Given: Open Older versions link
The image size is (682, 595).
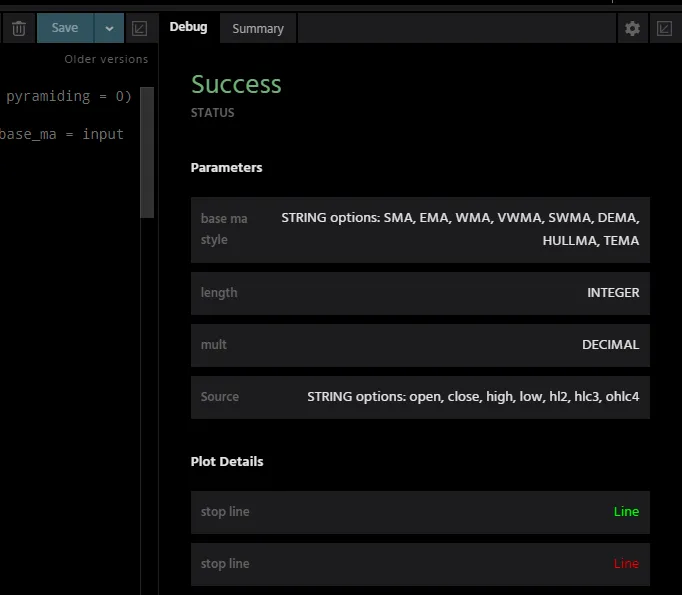Looking at the screenshot, I should point(106,59).
